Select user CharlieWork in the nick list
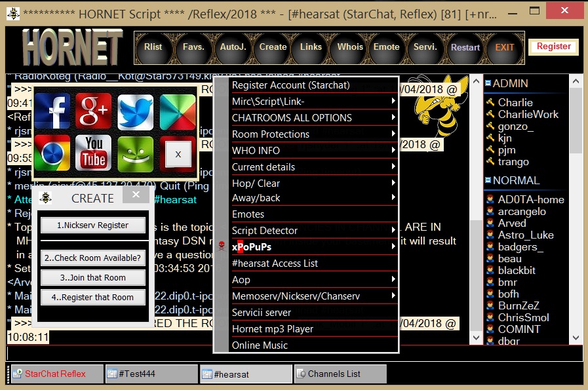The height and width of the screenshot is (390, 588). click(x=528, y=114)
